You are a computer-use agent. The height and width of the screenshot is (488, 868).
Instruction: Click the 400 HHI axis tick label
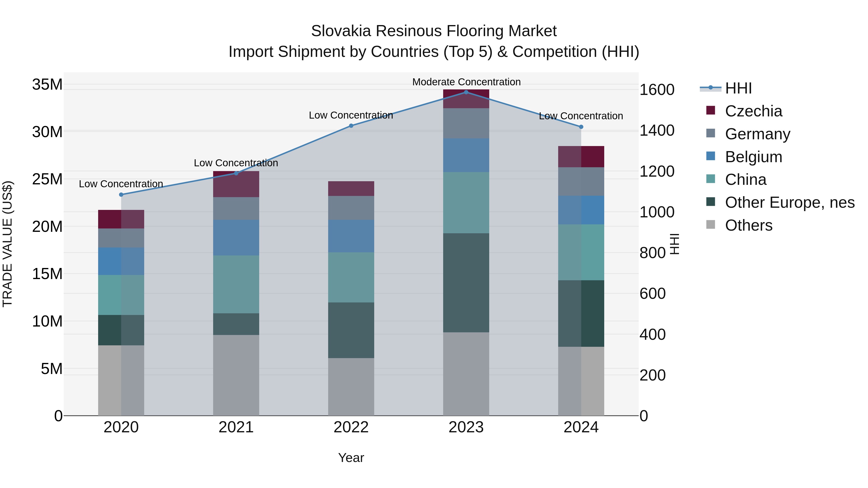653,334
